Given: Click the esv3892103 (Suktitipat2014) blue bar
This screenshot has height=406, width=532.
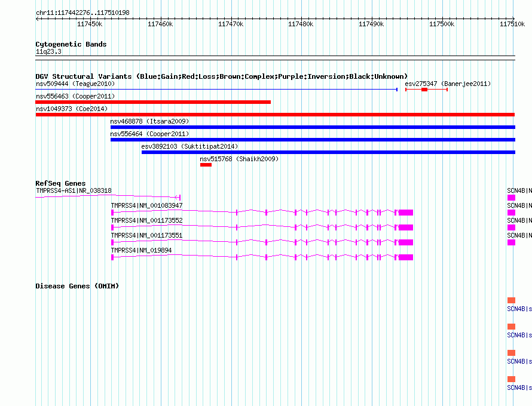Looking at the screenshot, I should (328, 152).
